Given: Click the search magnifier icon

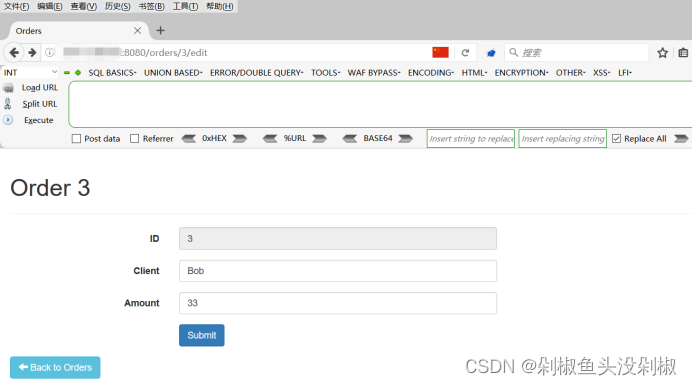Looking at the screenshot, I should tap(513, 53).
